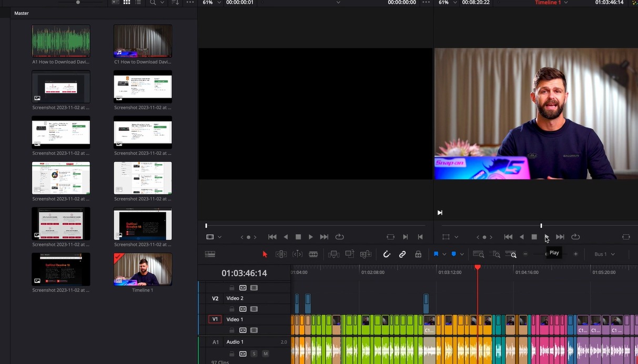638x364 pixels.
Task: Click the V1 destination control
Action: (215, 319)
